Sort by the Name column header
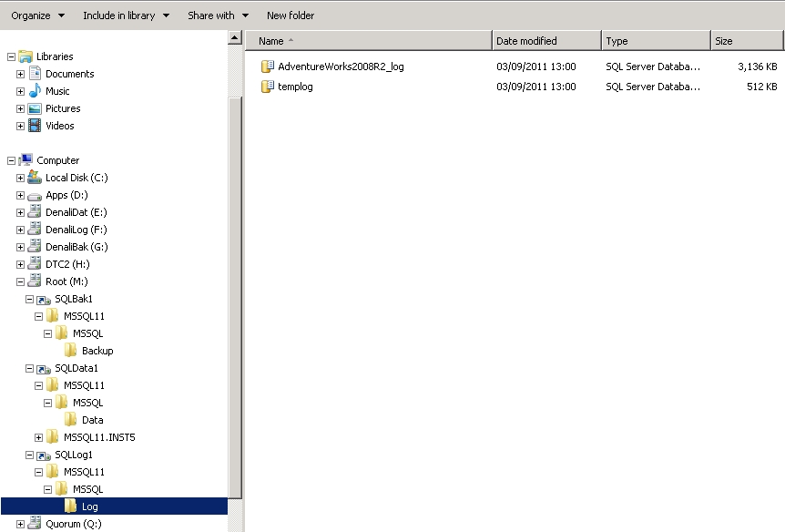This screenshot has width=785, height=532. [x=369, y=41]
